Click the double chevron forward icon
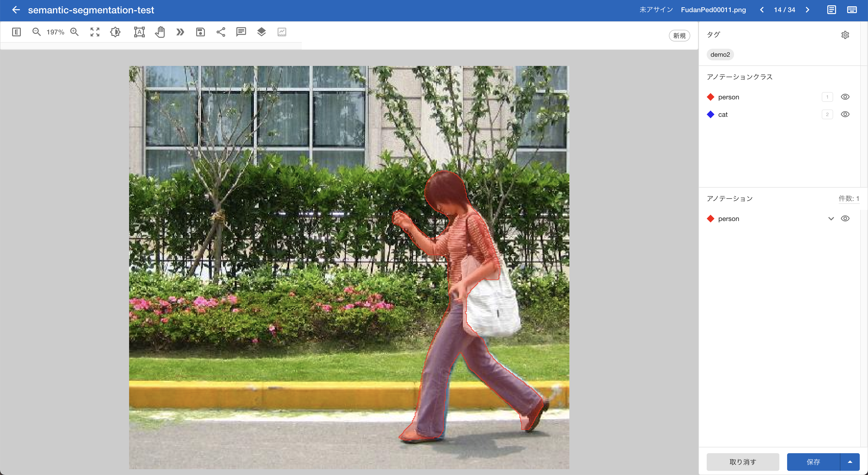The height and width of the screenshot is (475, 868). pos(180,32)
